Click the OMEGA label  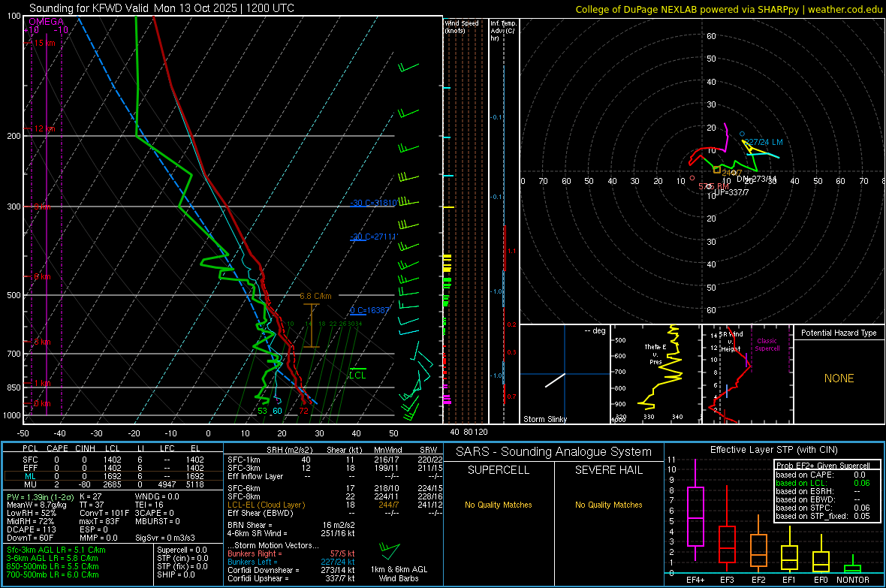[47, 22]
